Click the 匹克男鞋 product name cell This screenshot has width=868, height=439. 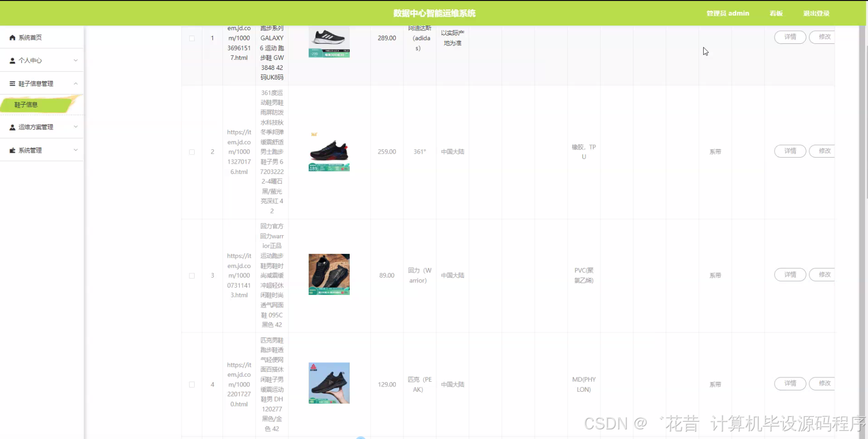click(x=272, y=385)
